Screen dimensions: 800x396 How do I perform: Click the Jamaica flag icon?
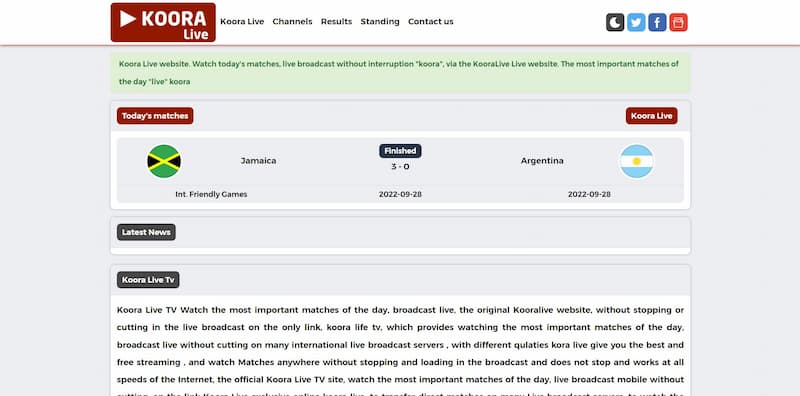pos(164,161)
